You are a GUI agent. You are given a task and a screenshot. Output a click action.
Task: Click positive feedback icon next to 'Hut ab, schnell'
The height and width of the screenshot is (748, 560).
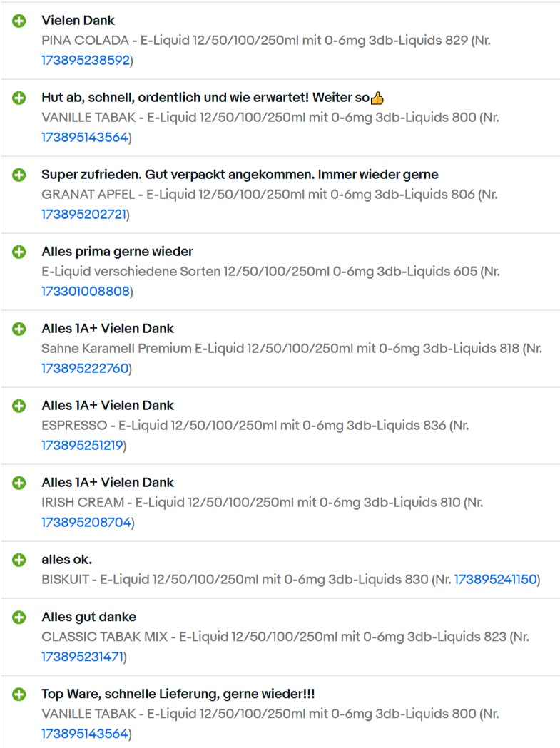click(19, 98)
